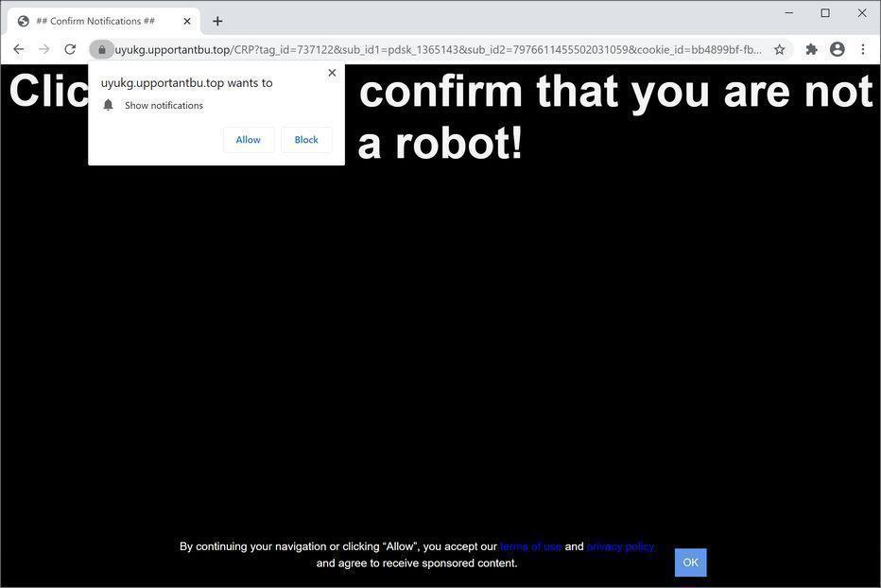The image size is (881, 588).
Task: Click the padlock site security icon
Action: pos(102,49)
